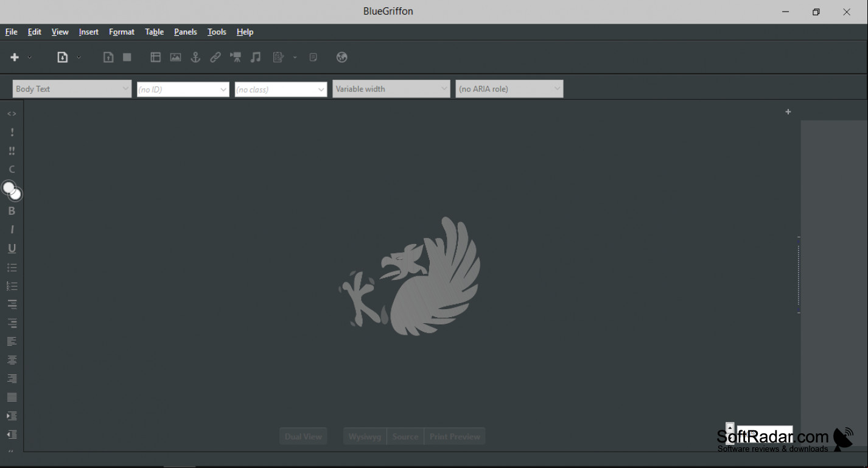868x468 pixels.
Task: Open the Tools menu
Action: [x=217, y=32]
